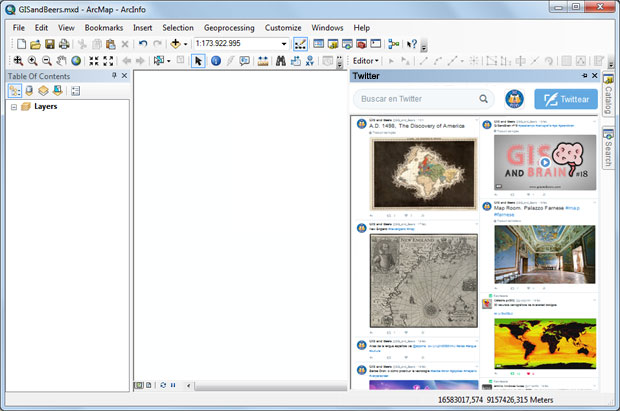Open the File menu
This screenshot has height=411, width=620.
[x=19, y=28]
